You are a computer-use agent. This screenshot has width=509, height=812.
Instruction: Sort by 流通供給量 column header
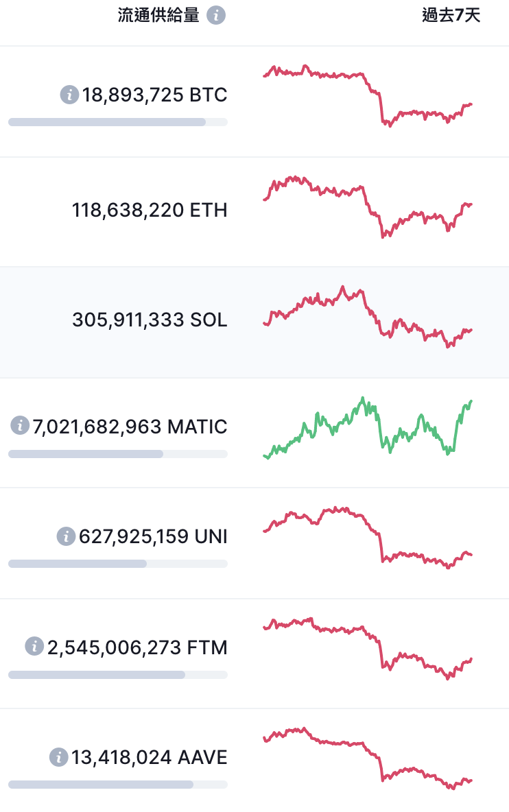158,15
